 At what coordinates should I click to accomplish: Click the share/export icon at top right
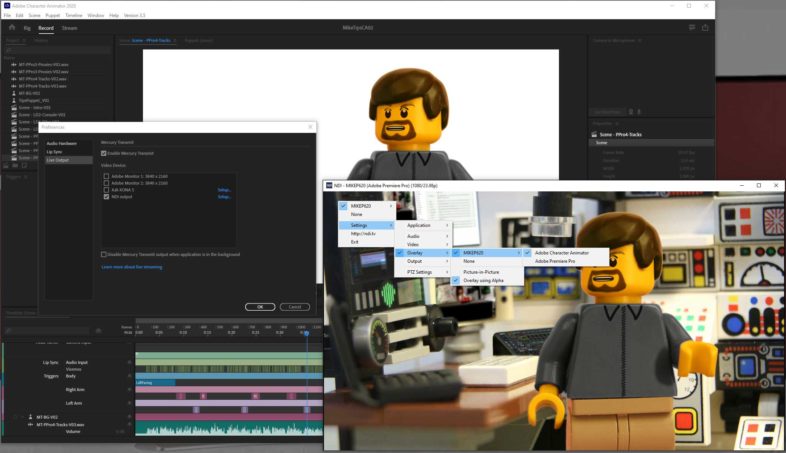pyautogui.click(x=705, y=28)
